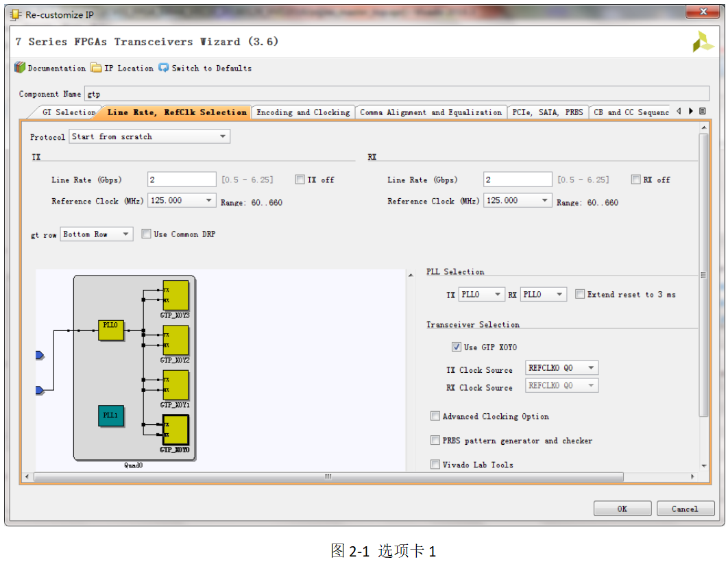Enable Use Common DRP

click(146, 234)
